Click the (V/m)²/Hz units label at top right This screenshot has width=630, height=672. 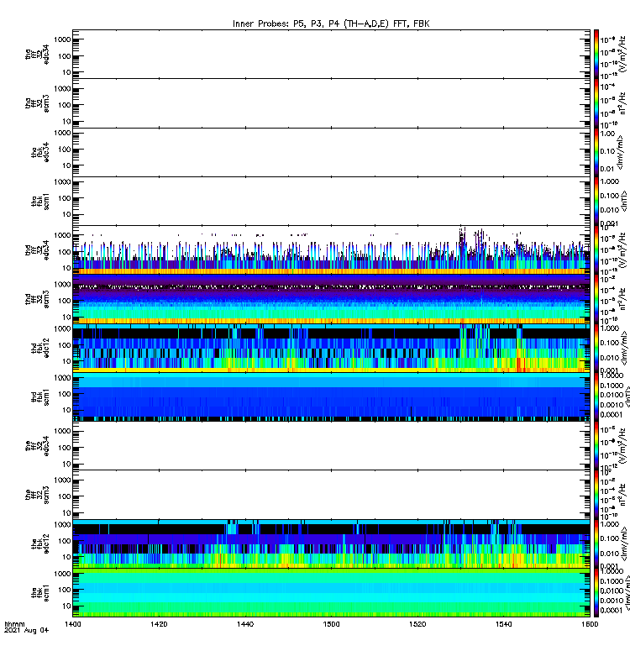(x=623, y=54)
